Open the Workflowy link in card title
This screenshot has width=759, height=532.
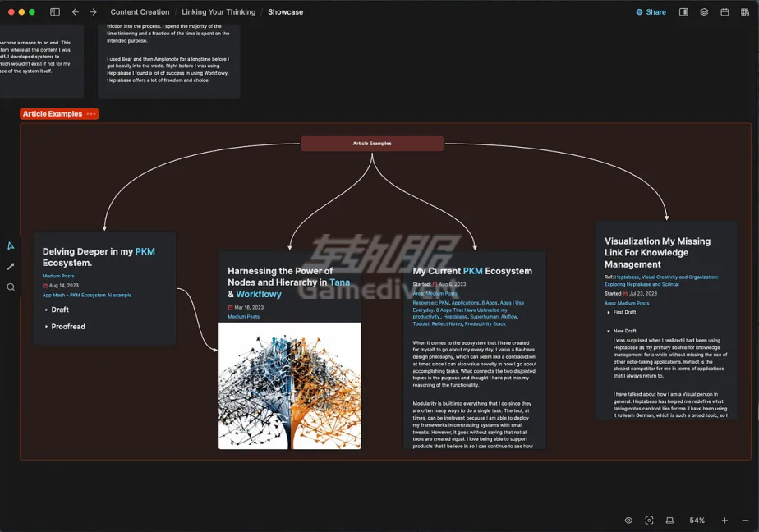pyautogui.click(x=259, y=294)
